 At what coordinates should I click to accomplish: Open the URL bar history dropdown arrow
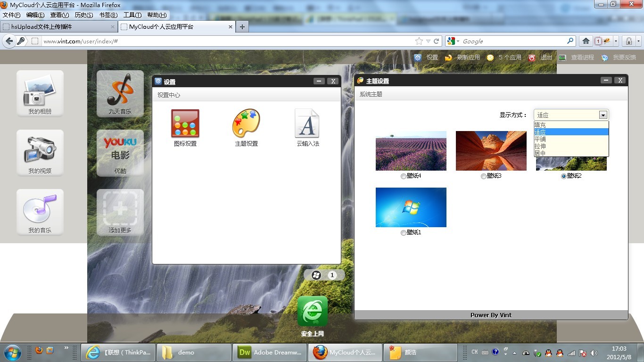428,41
